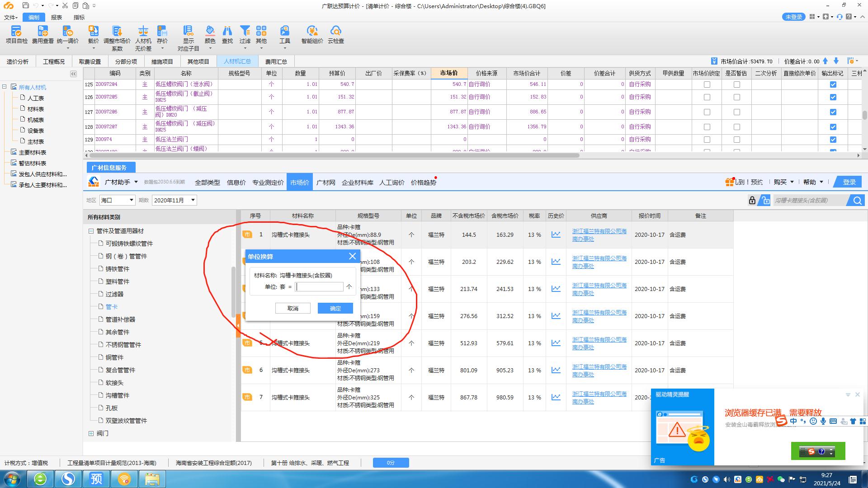
Task: Open the 项目自检 project self-check tool
Action: (x=16, y=35)
